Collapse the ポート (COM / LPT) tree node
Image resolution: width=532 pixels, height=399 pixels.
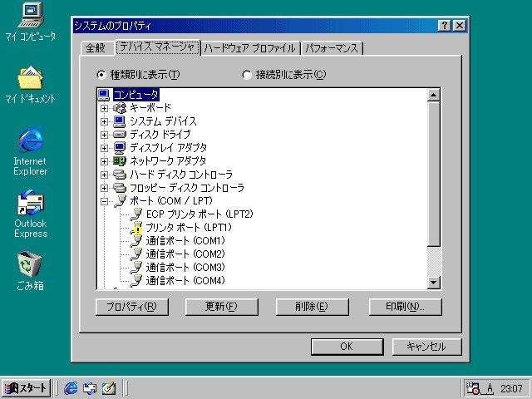click(105, 201)
